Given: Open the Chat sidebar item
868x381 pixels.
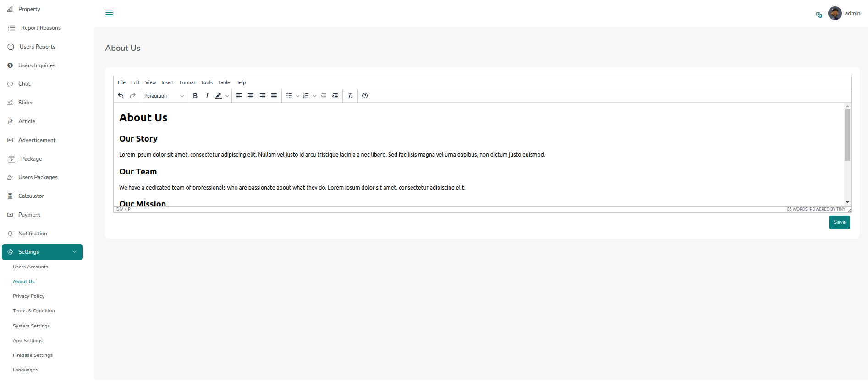Looking at the screenshot, I should pos(24,84).
